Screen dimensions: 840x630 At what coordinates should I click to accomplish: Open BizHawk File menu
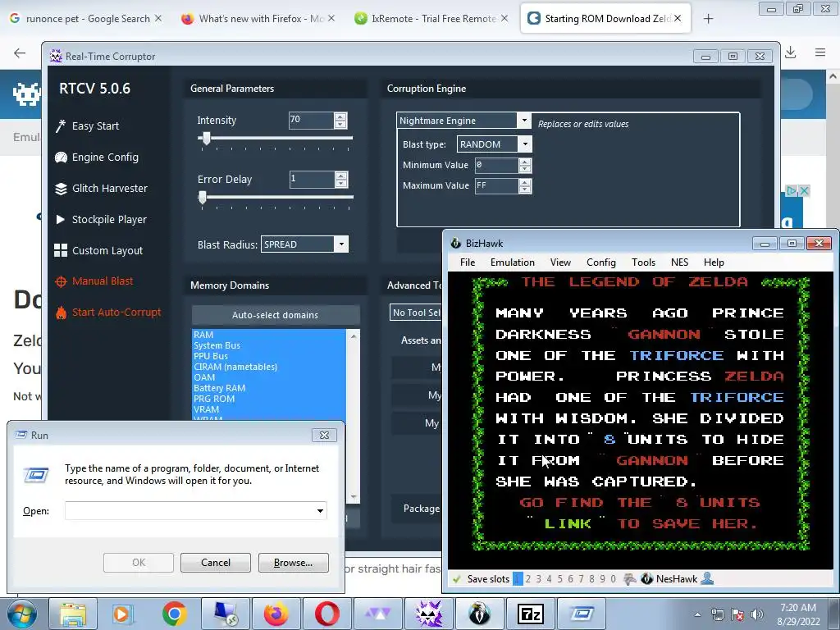[468, 262]
